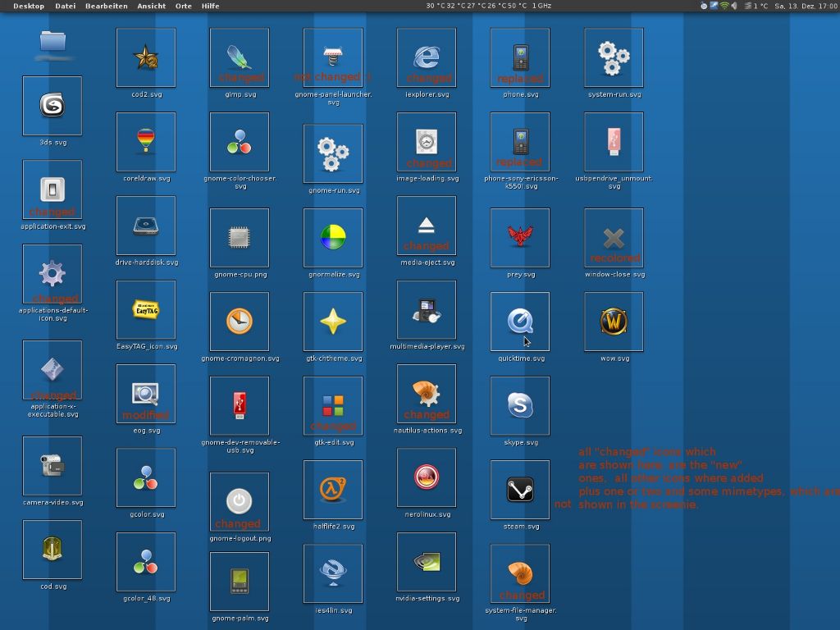This screenshot has width=840, height=630.
Task: Select the media-eject.svg icon
Action: click(x=427, y=226)
